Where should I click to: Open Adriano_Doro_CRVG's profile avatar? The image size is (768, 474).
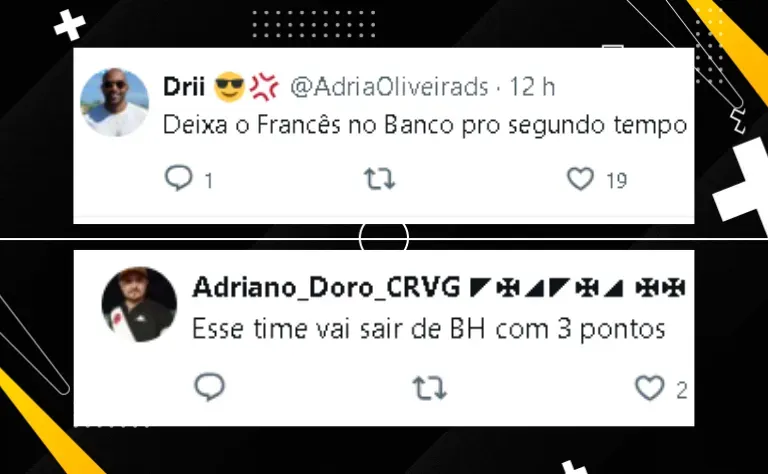pyautogui.click(x=139, y=304)
